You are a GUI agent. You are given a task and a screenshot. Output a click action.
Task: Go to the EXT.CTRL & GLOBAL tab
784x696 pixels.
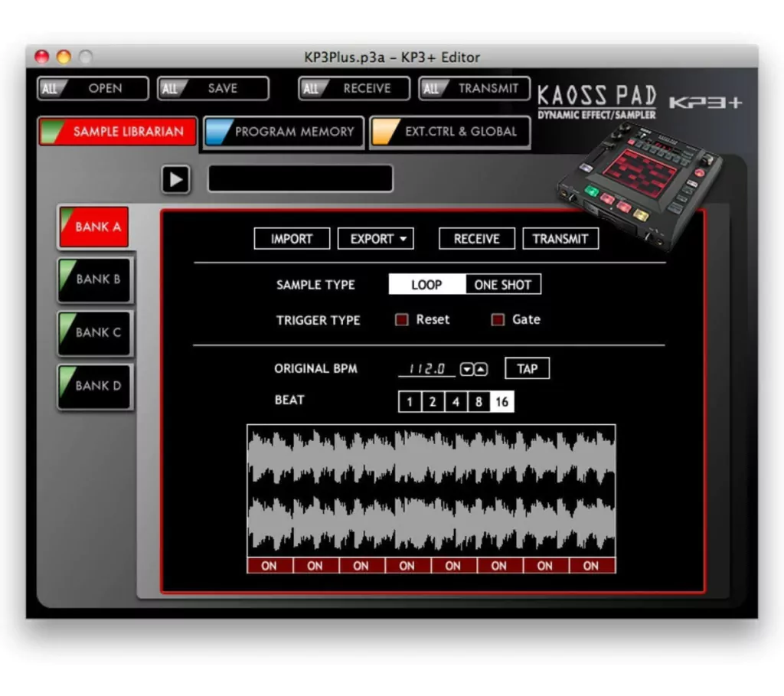pyautogui.click(x=450, y=132)
